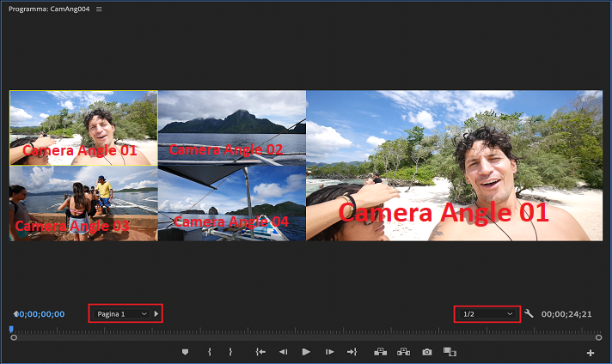This screenshot has height=364, width=612.
Task: Go to In point button
Action: pos(260,352)
